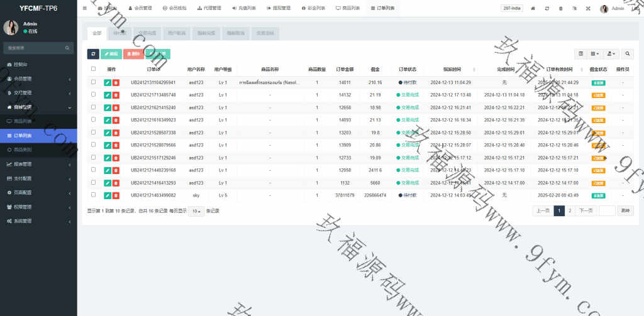Switch to the 全部 filter tab

pos(96,33)
